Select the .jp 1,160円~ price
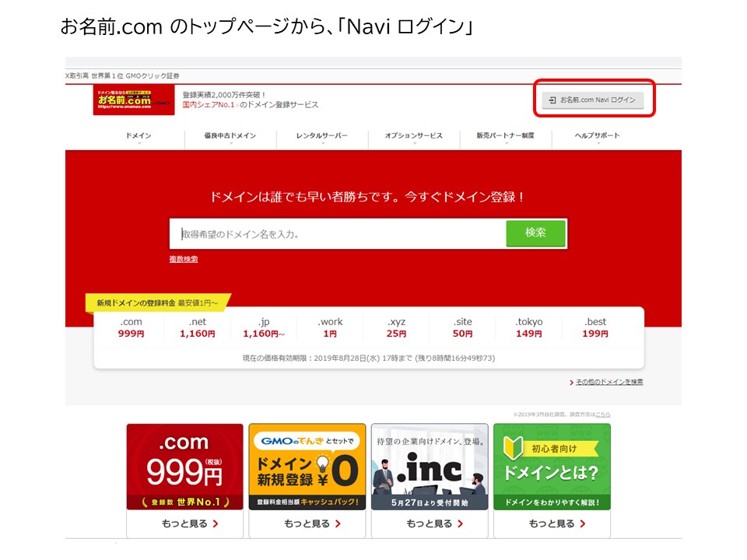Viewport: 747px width, 560px height. pyautogui.click(x=264, y=327)
